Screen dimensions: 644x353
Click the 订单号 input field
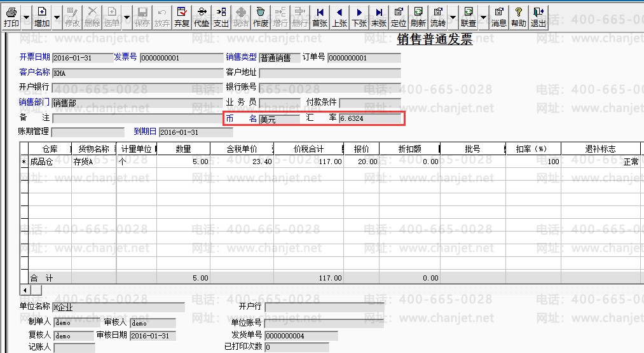click(364, 58)
